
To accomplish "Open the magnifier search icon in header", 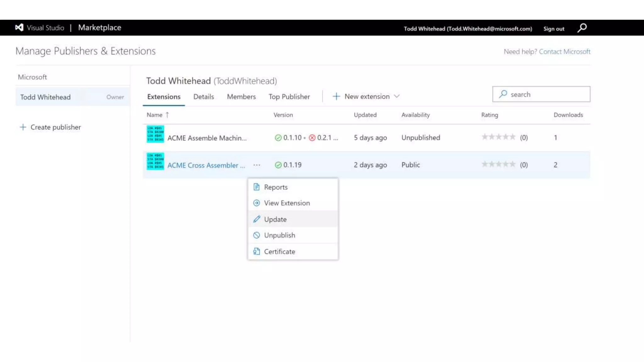I will [x=582, y=28].
